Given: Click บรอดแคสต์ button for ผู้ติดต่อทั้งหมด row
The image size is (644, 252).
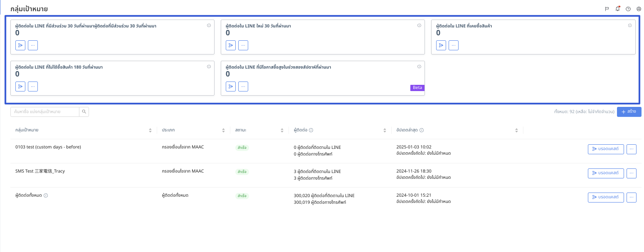Looking at the screenshot, I should [x=605, y=198].
